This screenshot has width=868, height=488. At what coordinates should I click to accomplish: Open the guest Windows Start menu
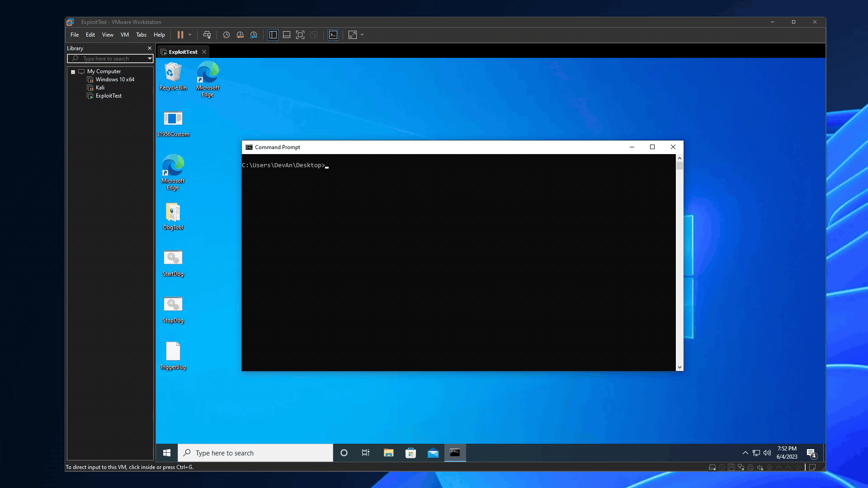coord(167,453)
